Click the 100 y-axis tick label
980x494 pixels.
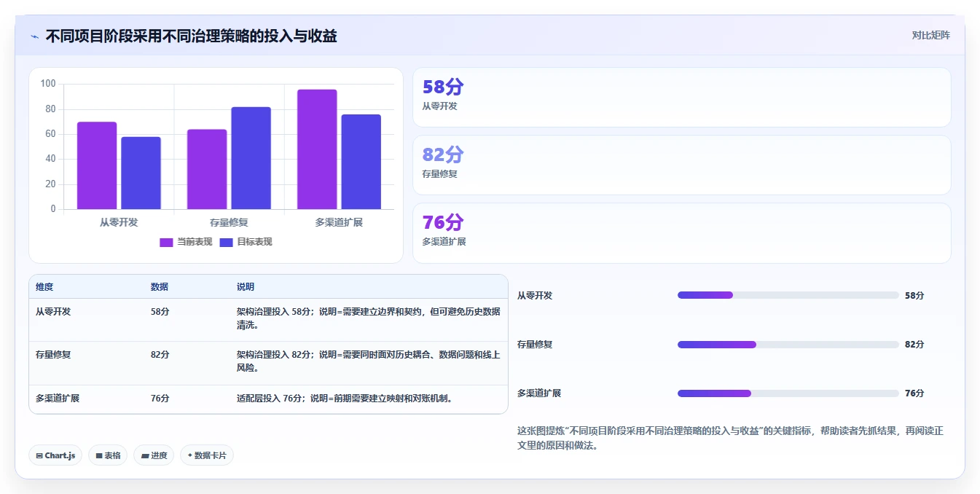(48, 84)
